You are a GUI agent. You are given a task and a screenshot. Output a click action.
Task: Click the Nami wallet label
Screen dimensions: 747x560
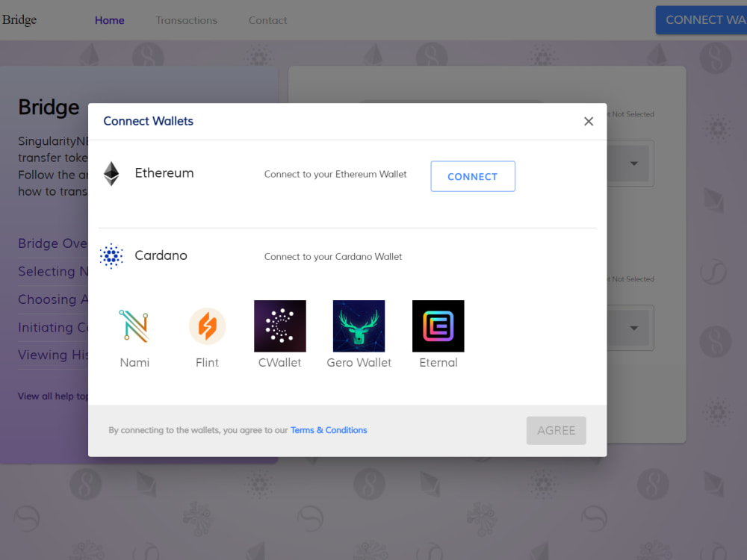coord(134,363)
